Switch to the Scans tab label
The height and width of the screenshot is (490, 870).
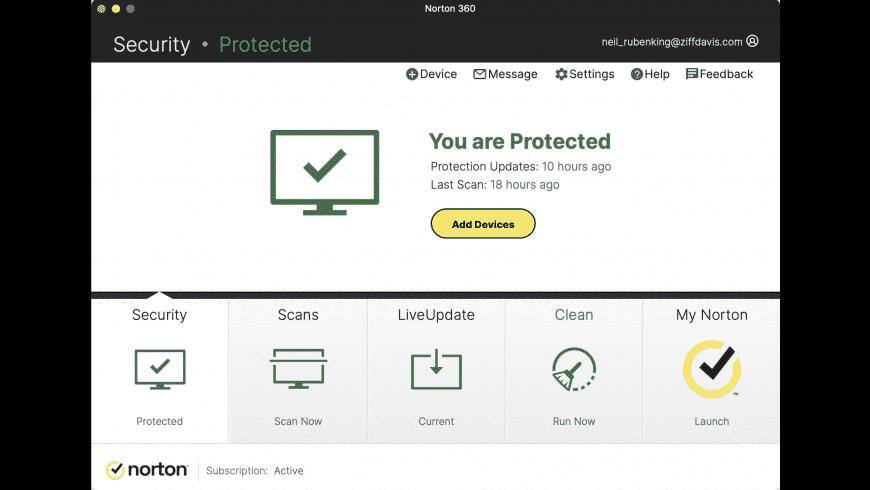(x=298, y=315)
